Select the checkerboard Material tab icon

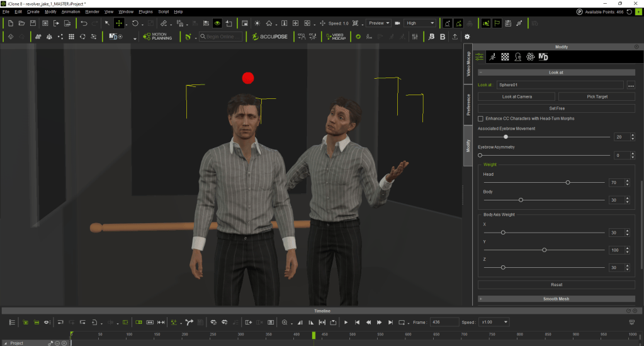[505, 57]
